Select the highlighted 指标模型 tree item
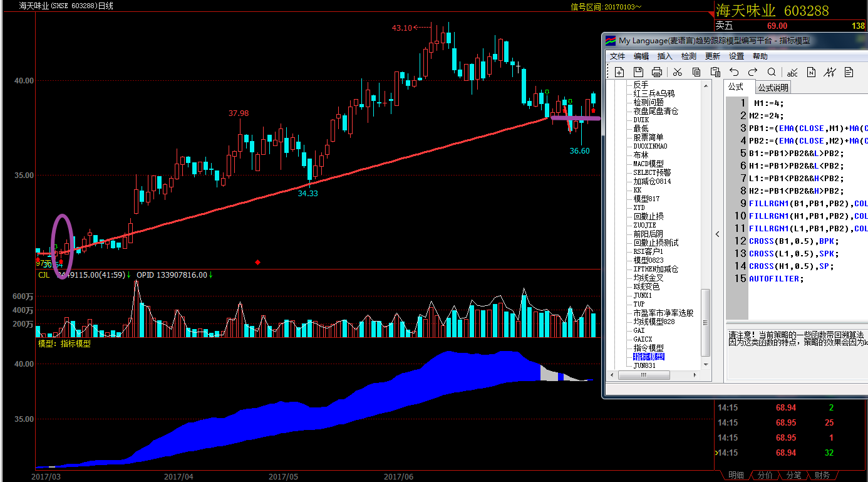 coord(649,357)
